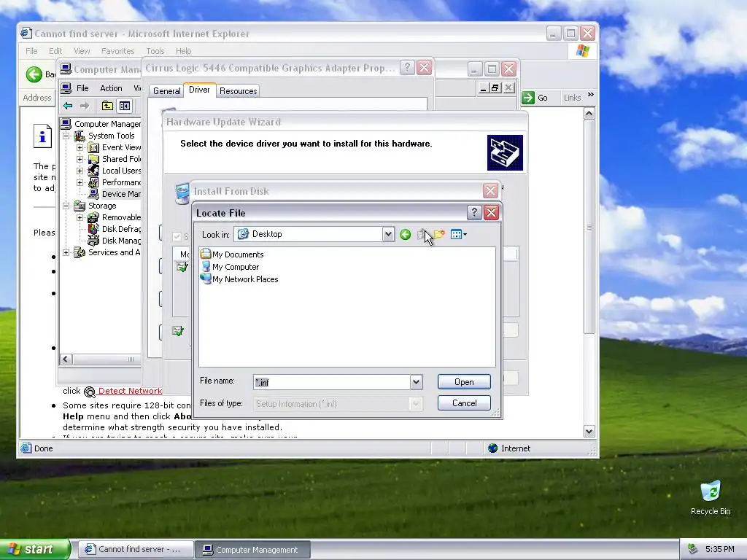Expand Local Users tree node
Viewport: 747px width, 560px height.
tap(80, 171)
